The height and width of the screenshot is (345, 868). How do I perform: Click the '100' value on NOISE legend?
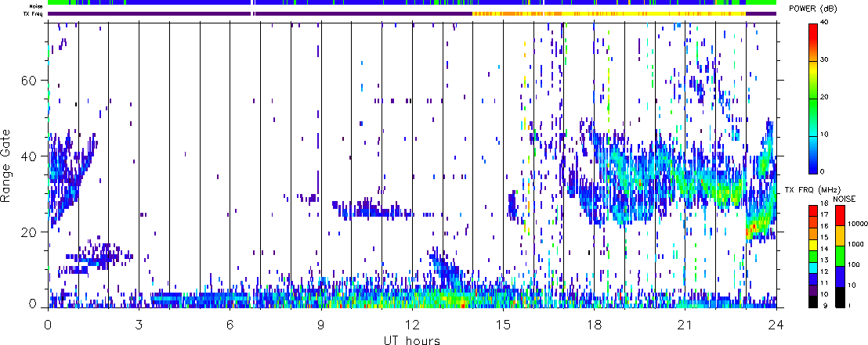[854, 265]
